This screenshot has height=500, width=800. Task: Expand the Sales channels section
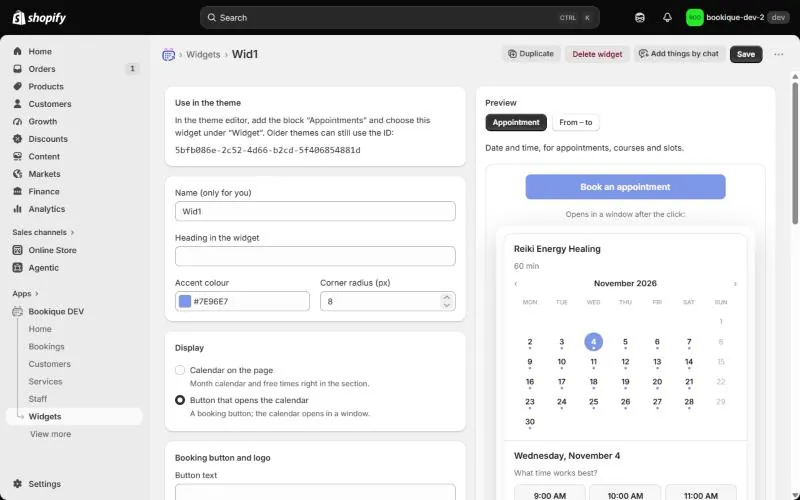click(43, 232)
